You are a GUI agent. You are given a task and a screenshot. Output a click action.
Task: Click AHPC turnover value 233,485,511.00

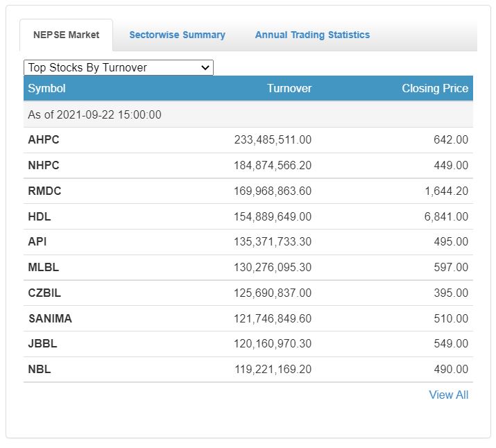pos(273,139)
